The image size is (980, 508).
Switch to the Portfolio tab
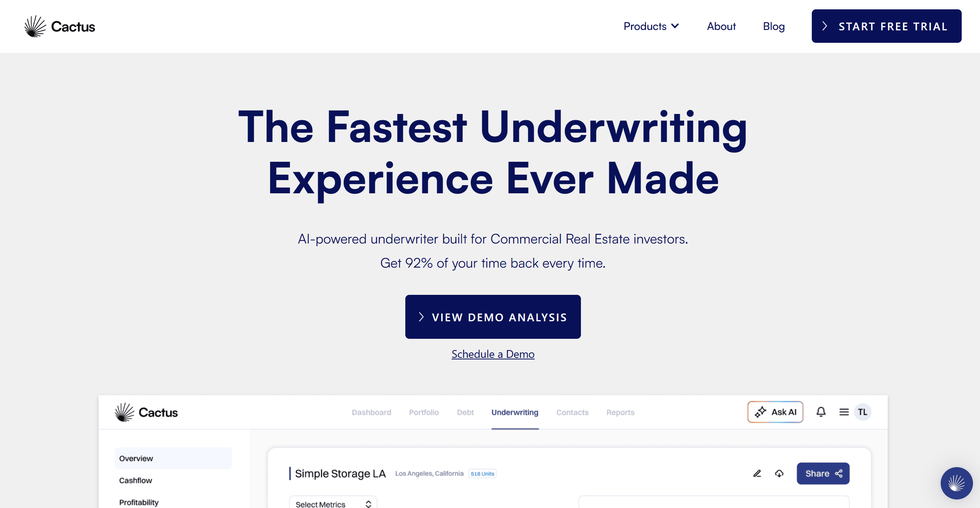pyautogui.click(x=423, y=412)
